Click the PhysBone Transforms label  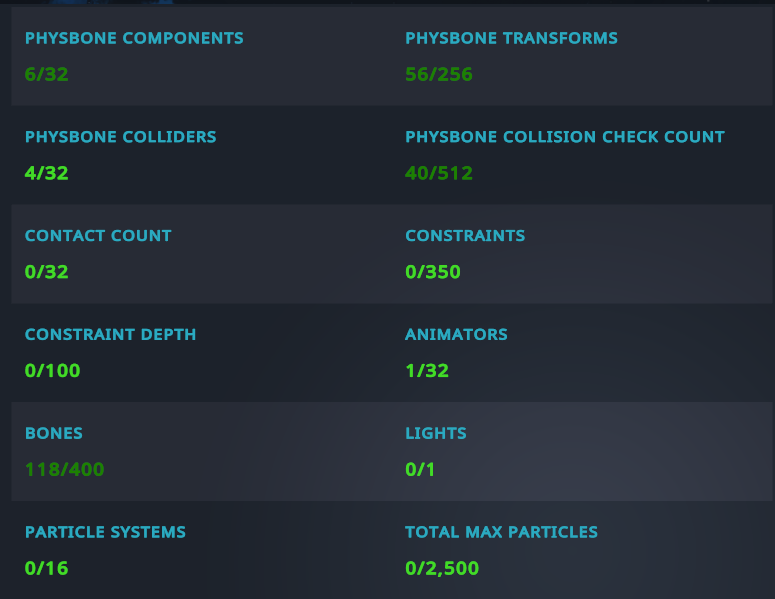[511, 38]
